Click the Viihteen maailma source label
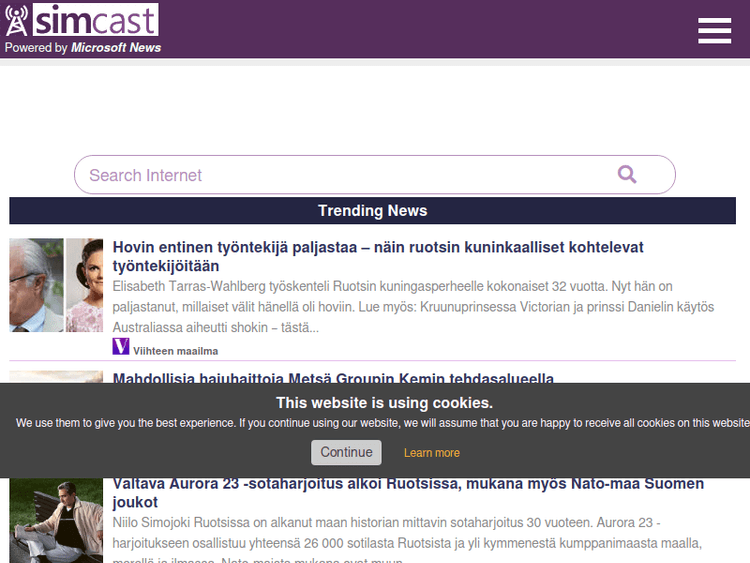 point(175,351)
